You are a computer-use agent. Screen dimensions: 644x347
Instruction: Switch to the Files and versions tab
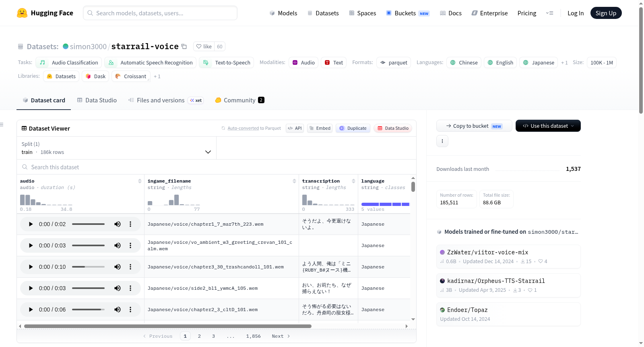click(x=165, y=100)
